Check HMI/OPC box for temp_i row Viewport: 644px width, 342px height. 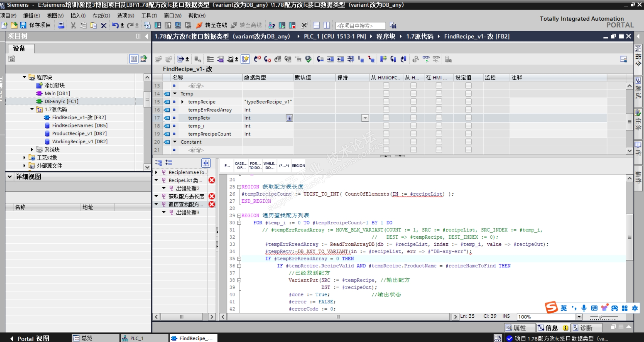386,126
